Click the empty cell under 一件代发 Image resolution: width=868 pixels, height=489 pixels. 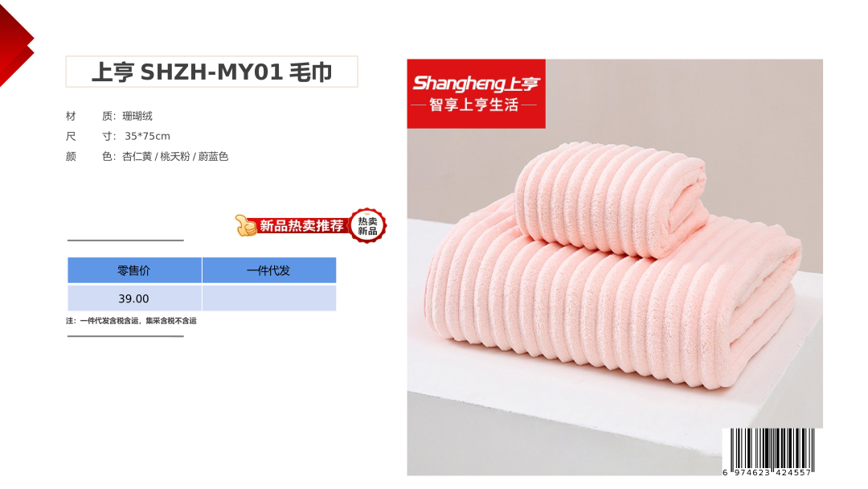(x=269, y=298)
